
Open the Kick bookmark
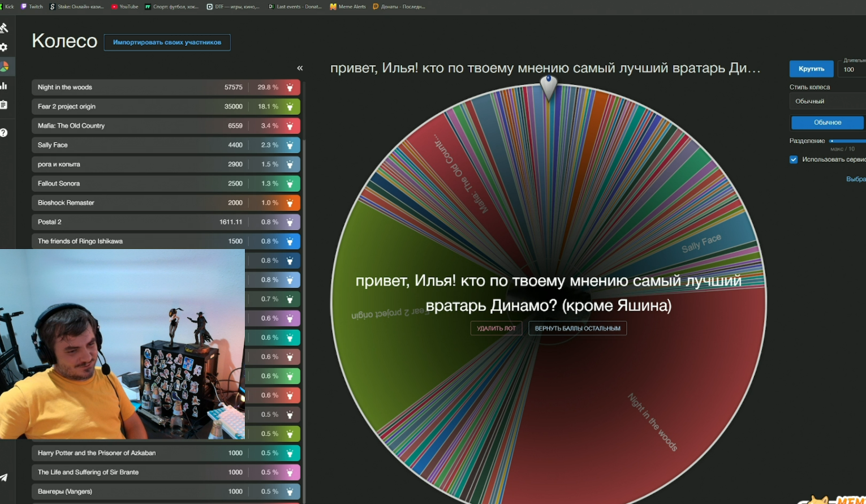coord(7,7)
